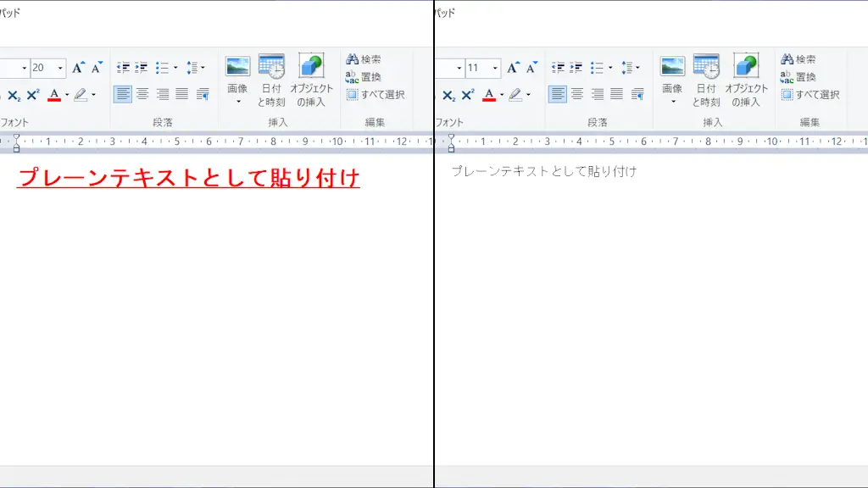Justify text in the red-text window
Viewport: 868px width, 488px height.
coord(182,95)
